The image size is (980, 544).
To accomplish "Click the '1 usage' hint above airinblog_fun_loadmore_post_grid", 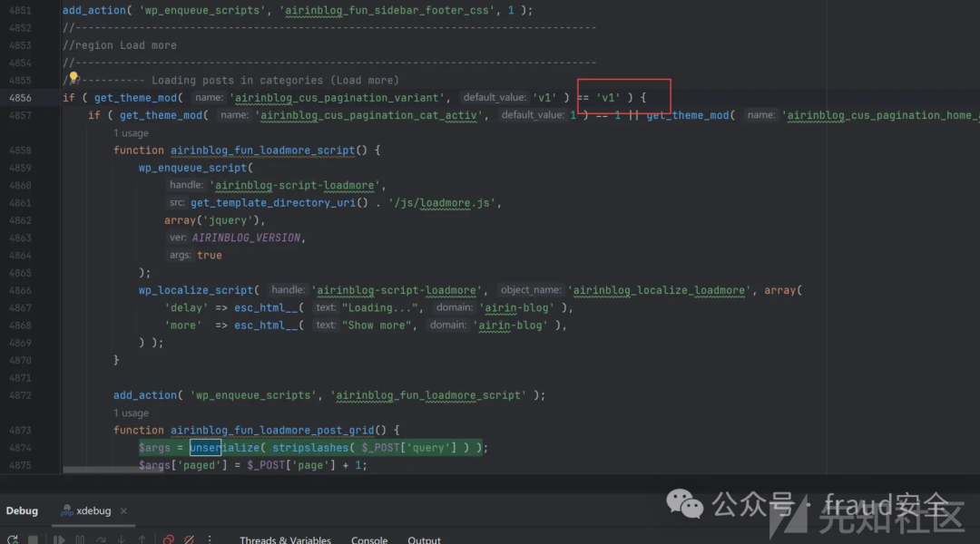I will pyautogui.click(x=131, y=413).
